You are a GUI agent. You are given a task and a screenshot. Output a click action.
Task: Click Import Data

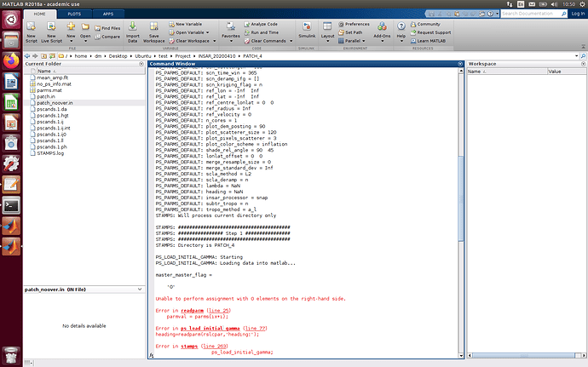[x=133, y=32]
